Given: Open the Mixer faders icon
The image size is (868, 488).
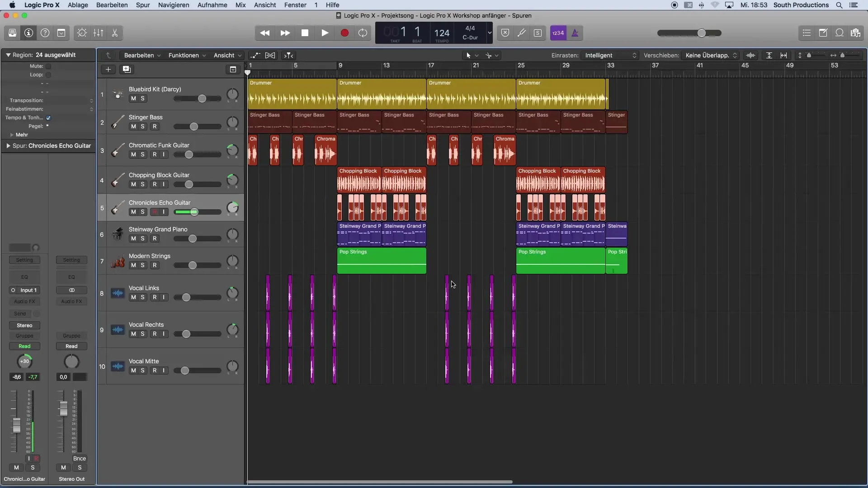Looking at the screenshot, I should tap(98, 33).
